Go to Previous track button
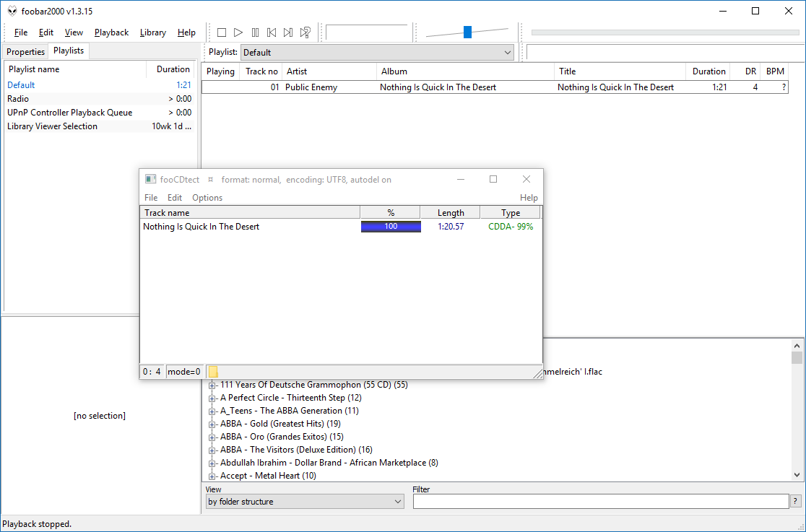806x532 pixels. (272, 32)
